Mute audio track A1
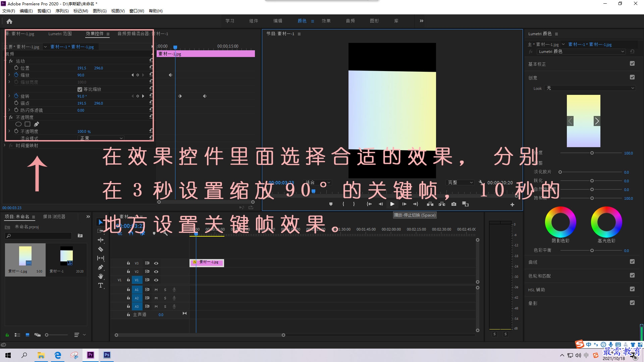644x362 pixels. pyautogui.click(x=156, y=290)
